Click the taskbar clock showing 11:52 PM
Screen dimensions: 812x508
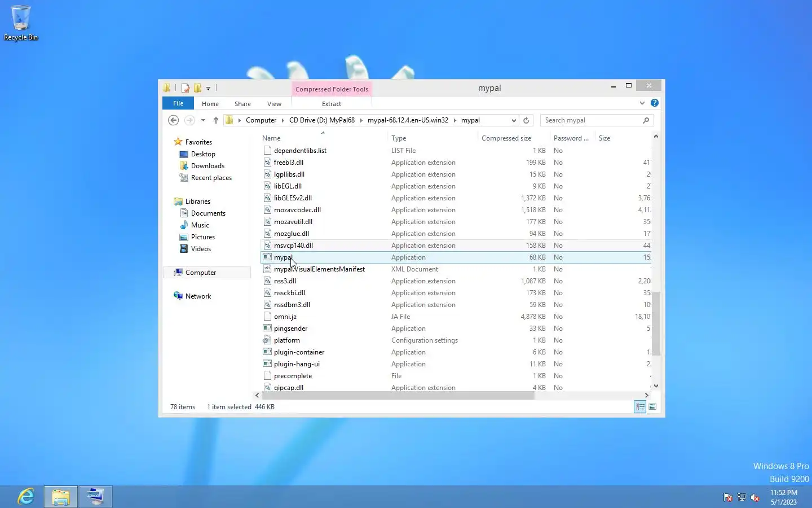[x=784, y=497]
